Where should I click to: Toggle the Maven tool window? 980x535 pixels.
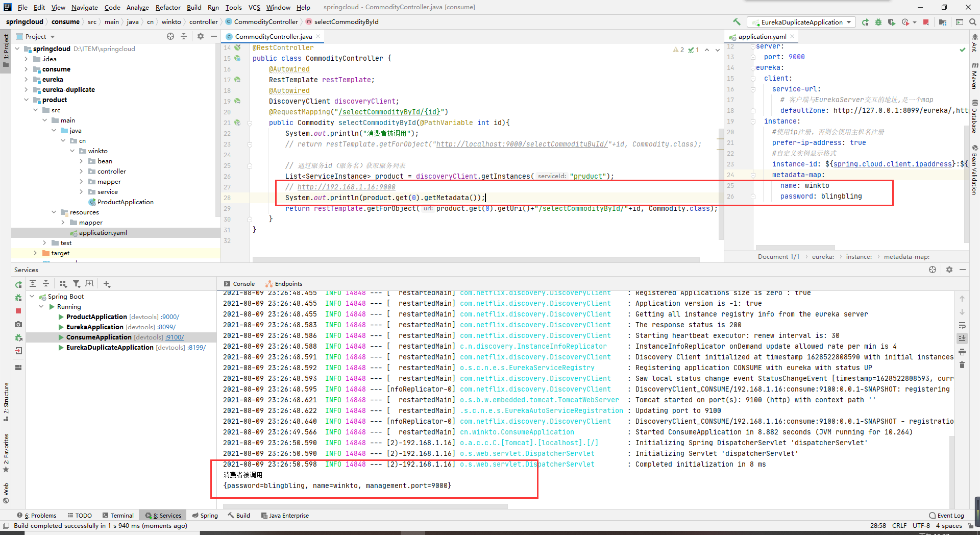coord(974,76)
